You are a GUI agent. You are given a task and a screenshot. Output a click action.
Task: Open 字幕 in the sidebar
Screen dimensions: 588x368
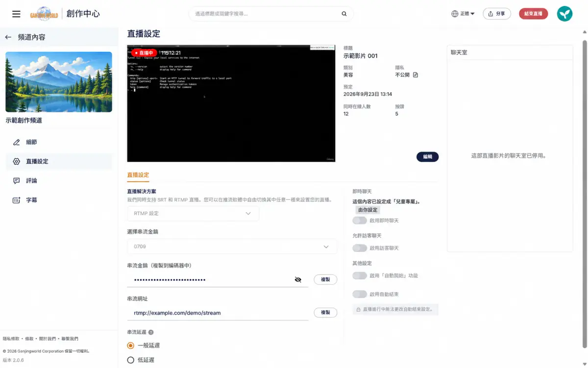pyautogui.click(x=59, y=200)
